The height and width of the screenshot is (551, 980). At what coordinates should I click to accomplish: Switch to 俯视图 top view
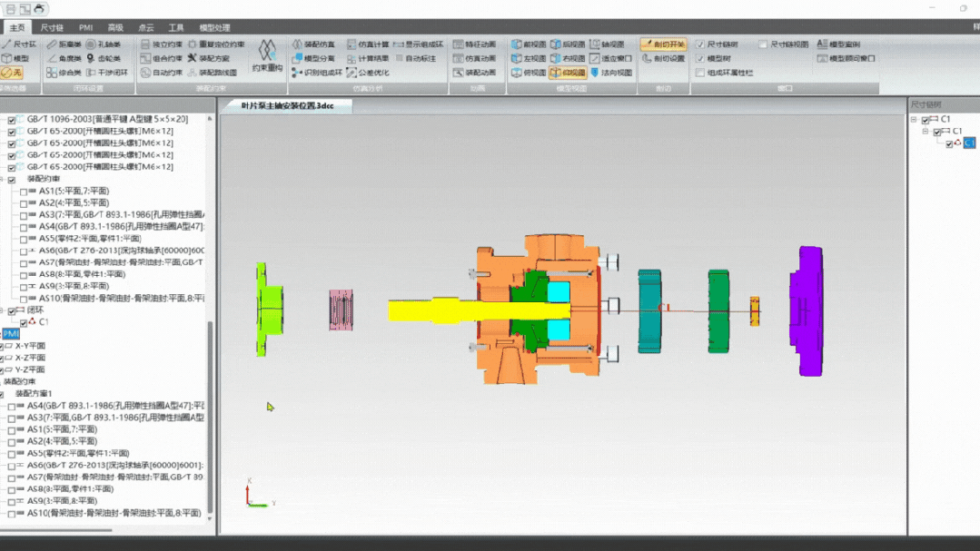click(x=529, y=73)
